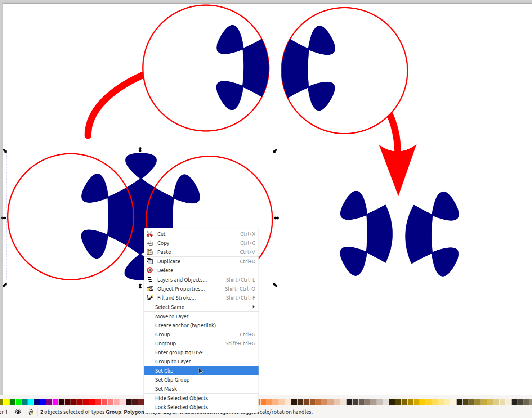Pick the cyan palette swatch
Viewport: 532px width, 418px height.
[x=31, y=402]
